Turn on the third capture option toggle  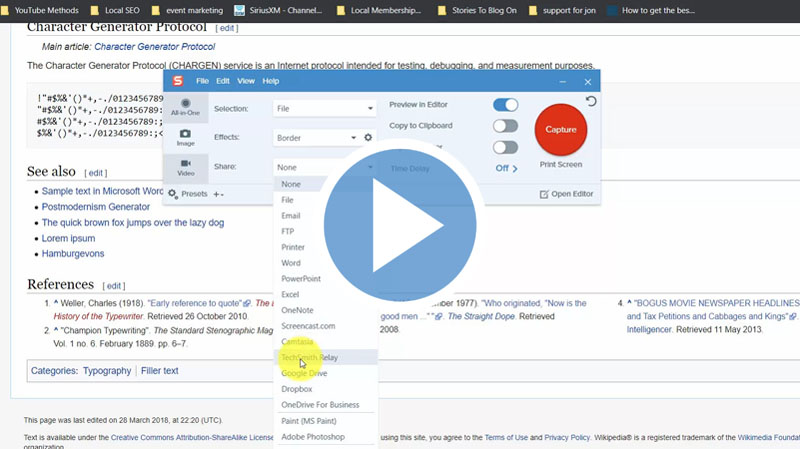click(505, 147)
